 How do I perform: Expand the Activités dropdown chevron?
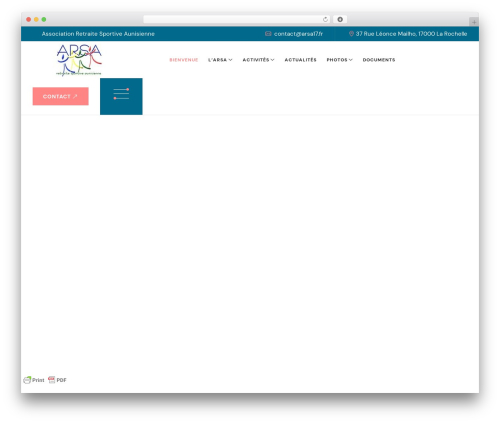[272, 60]
